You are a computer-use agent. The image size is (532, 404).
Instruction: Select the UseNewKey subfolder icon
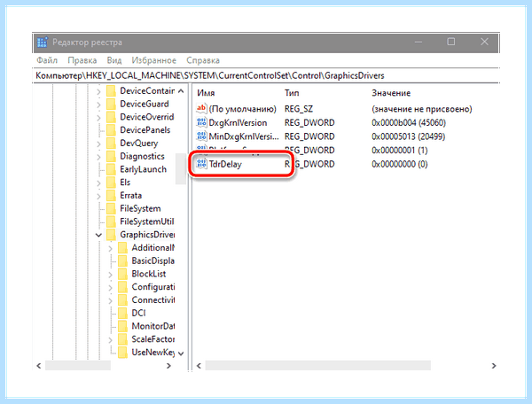point(123,353)
